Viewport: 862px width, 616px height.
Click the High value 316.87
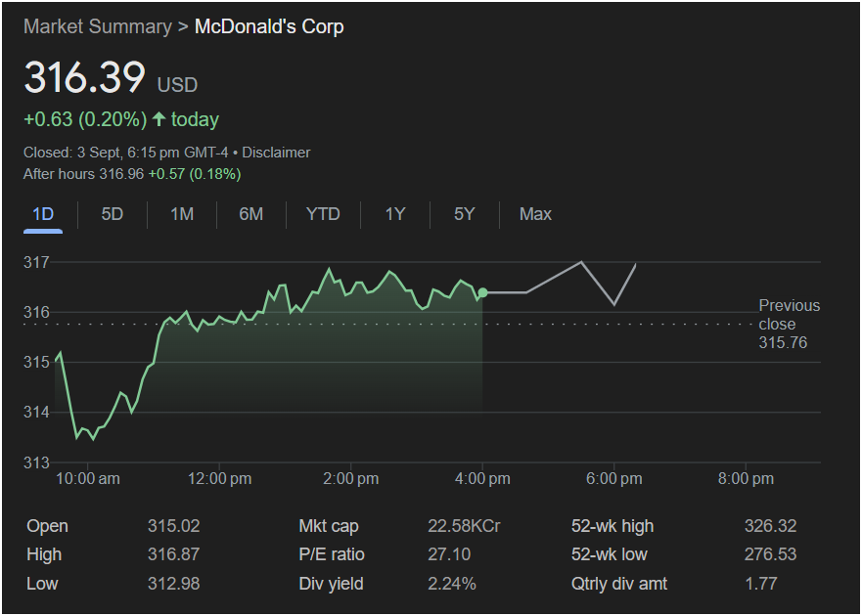click(174, 553)
